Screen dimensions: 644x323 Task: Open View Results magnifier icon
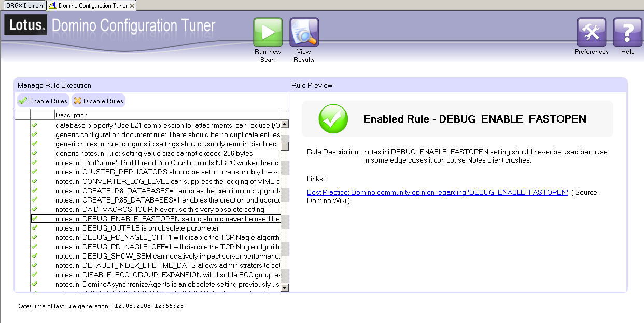point(304,32)
